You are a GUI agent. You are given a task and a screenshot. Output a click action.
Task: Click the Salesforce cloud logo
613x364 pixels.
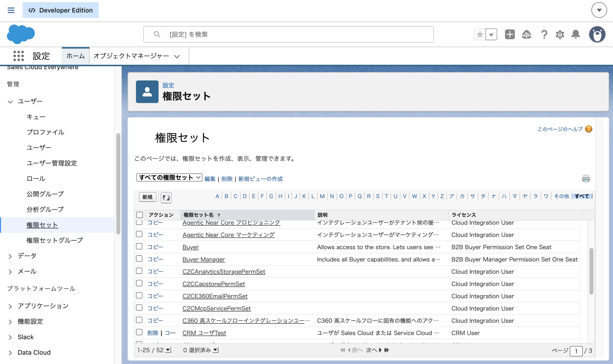coord(21,34)
